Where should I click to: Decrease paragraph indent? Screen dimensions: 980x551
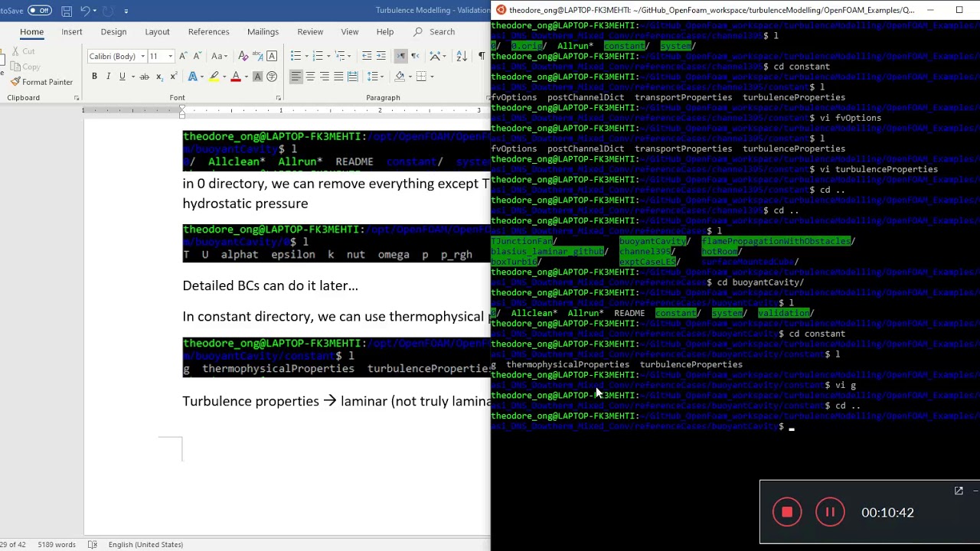[x=367, y=56]
